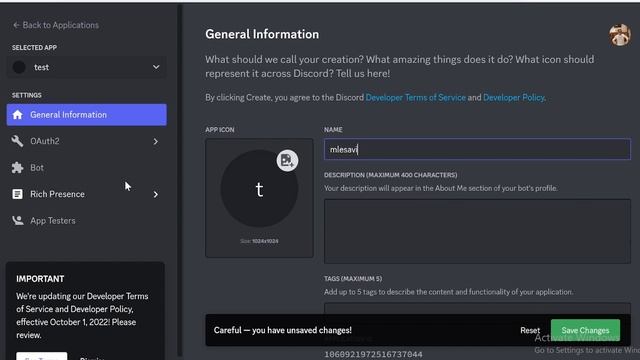The height and width of the screenshot is (360, 640).
Task: Go back to Applications link
Action: click(x=56, y=25)
